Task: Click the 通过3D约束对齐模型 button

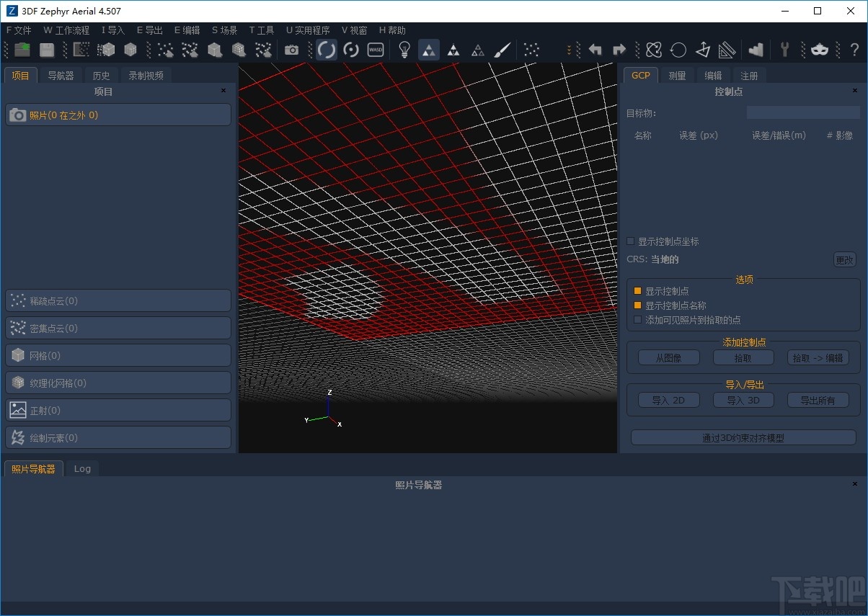Action: pos(743,437)
